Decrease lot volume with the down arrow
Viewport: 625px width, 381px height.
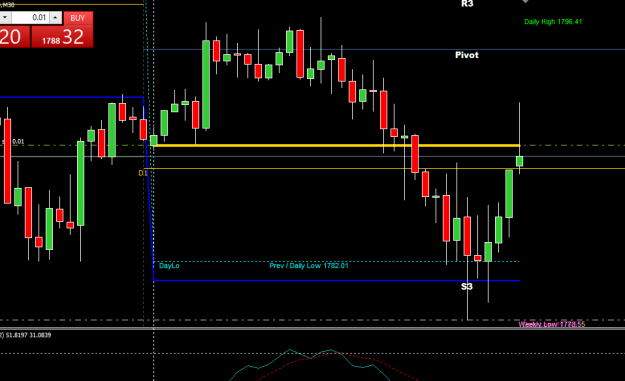coord(5,18)
